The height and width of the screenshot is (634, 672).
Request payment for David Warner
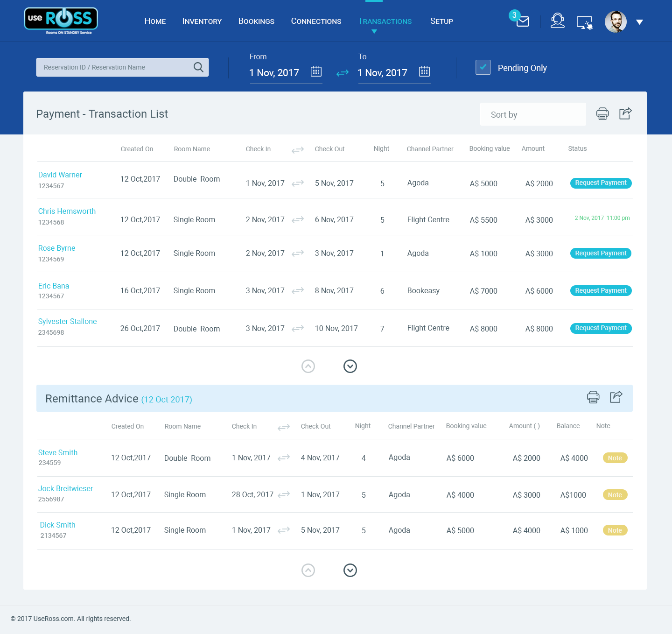tap(601, 183)
